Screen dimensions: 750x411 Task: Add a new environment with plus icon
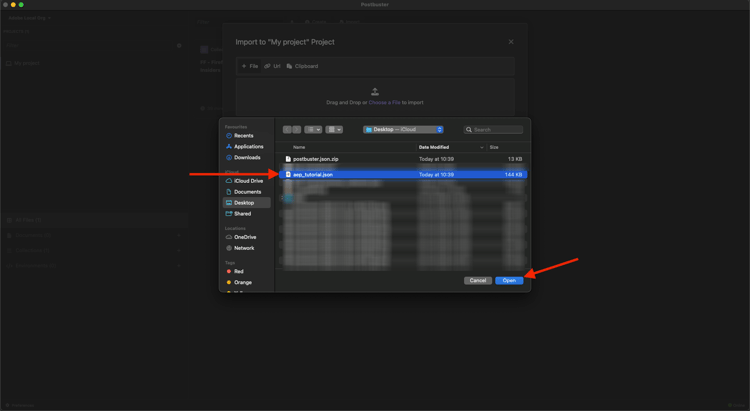click(x=179, y=266)
